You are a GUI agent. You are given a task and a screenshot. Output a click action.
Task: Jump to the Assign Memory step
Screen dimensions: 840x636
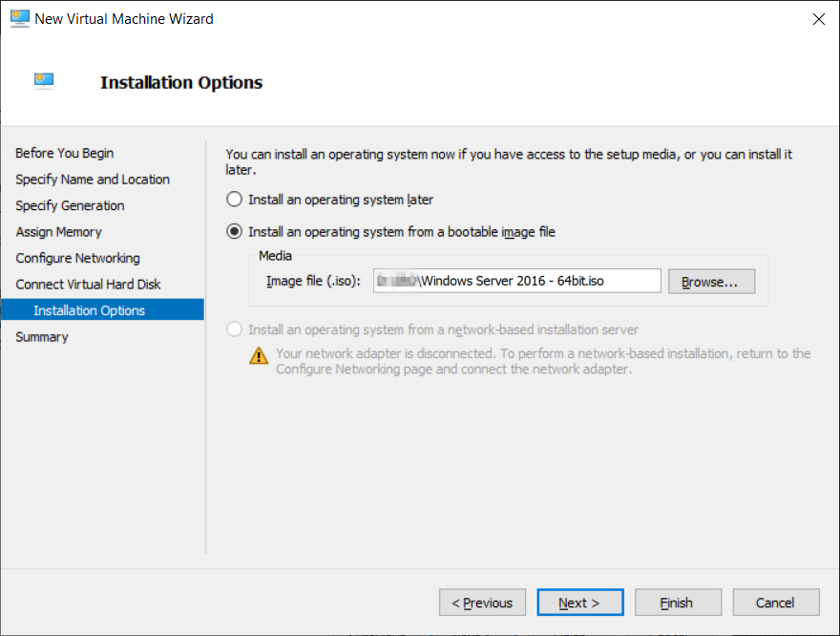[58, 232]
